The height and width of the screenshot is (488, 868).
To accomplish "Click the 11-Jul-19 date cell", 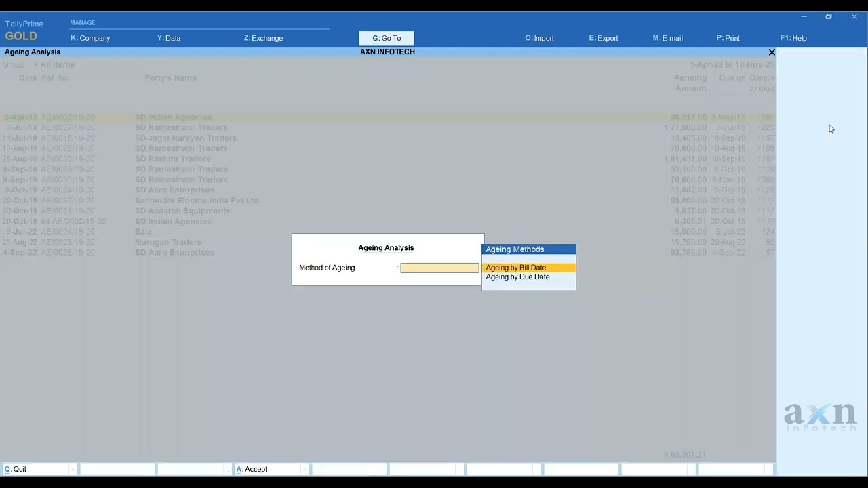I will pos(20,138).
